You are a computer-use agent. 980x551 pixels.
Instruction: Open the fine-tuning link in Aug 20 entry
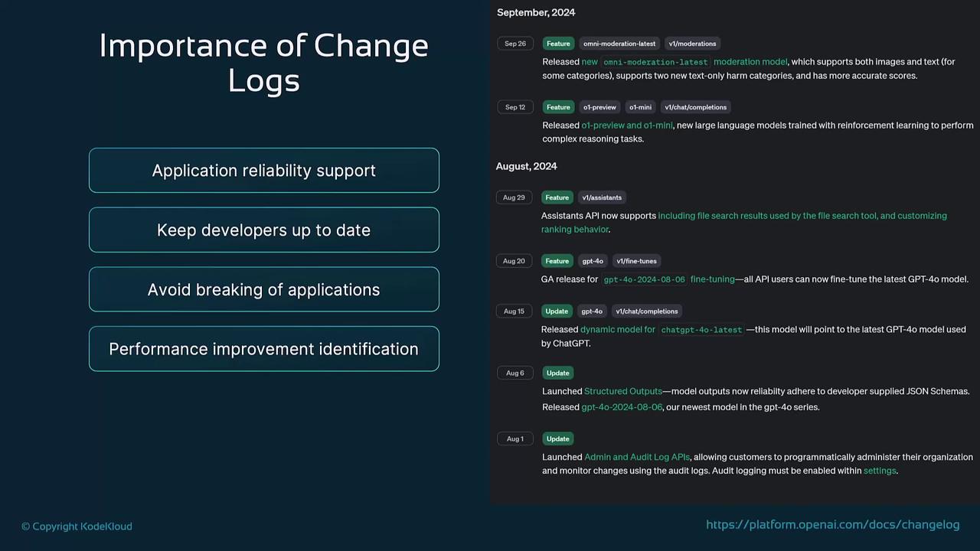[712, 279]
